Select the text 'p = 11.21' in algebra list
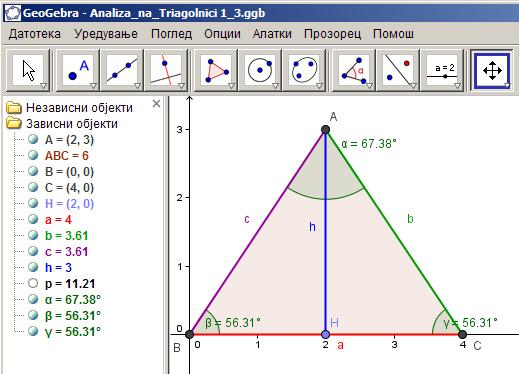Screen dimensions: 519x374 click(x=70, y=284)
